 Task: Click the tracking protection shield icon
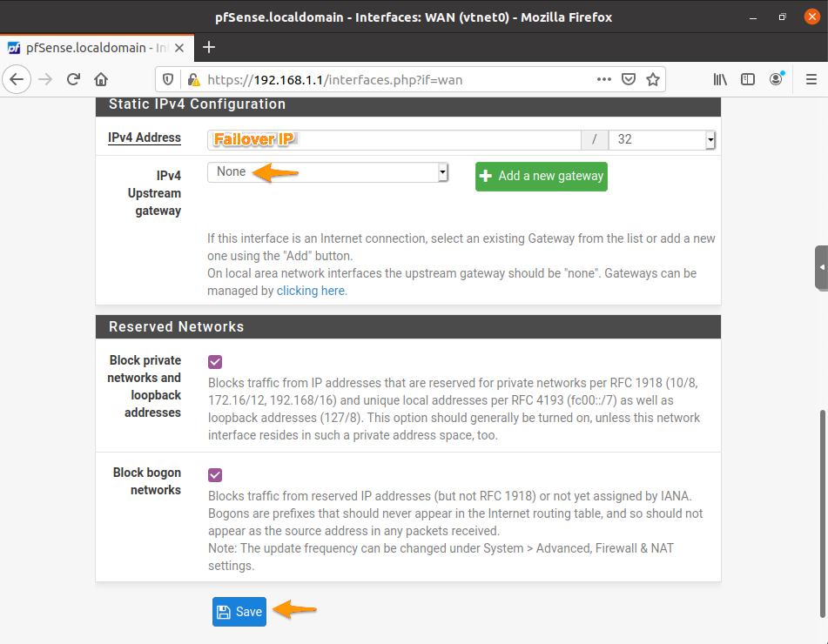168,78
